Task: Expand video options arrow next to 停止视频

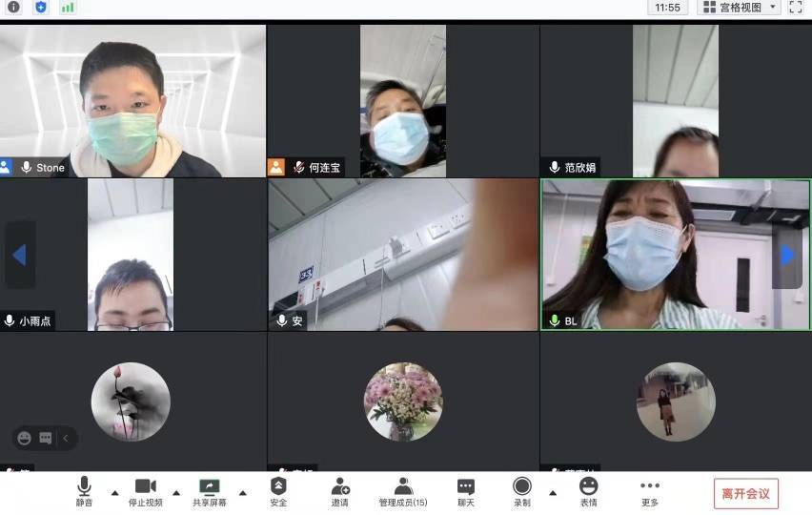Action: (x=176, y=493)
